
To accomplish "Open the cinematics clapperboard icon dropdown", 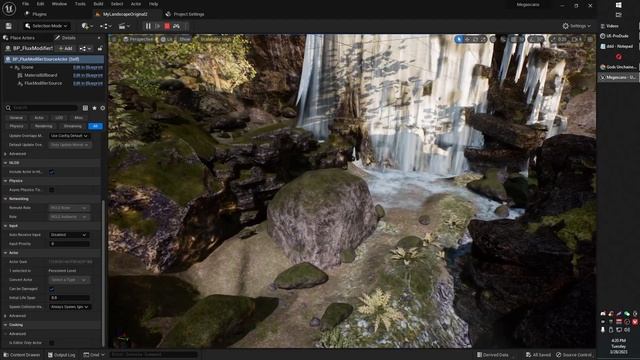I will coord(124,26).
